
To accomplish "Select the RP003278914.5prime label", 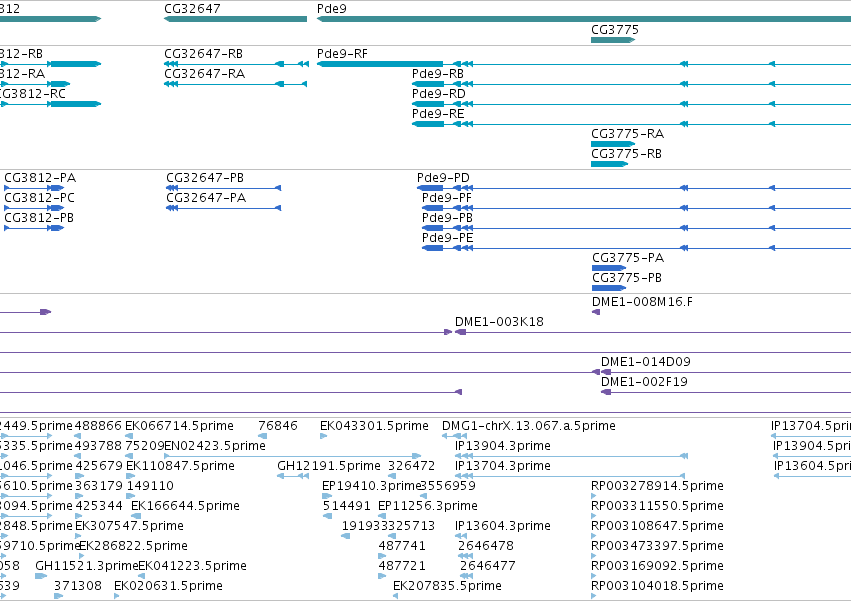I will tap(657, 486).
